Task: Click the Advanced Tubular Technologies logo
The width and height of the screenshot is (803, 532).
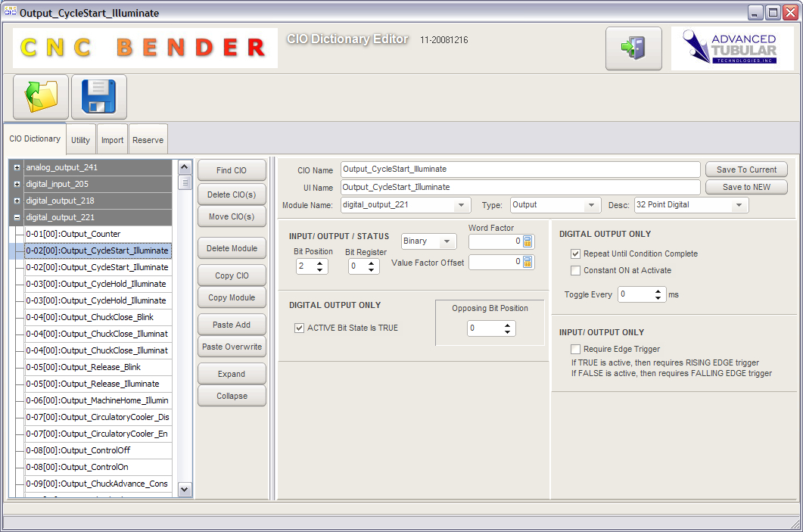Action: [731, 48]
